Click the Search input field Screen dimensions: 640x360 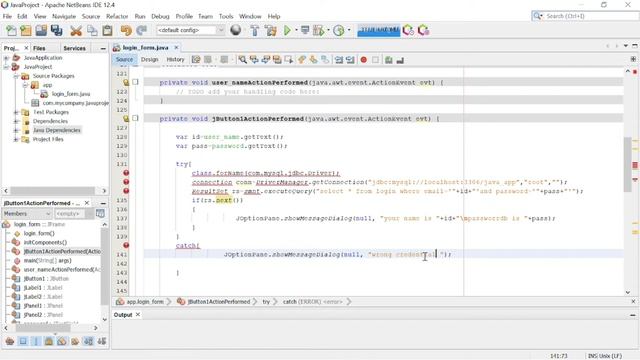591,16
